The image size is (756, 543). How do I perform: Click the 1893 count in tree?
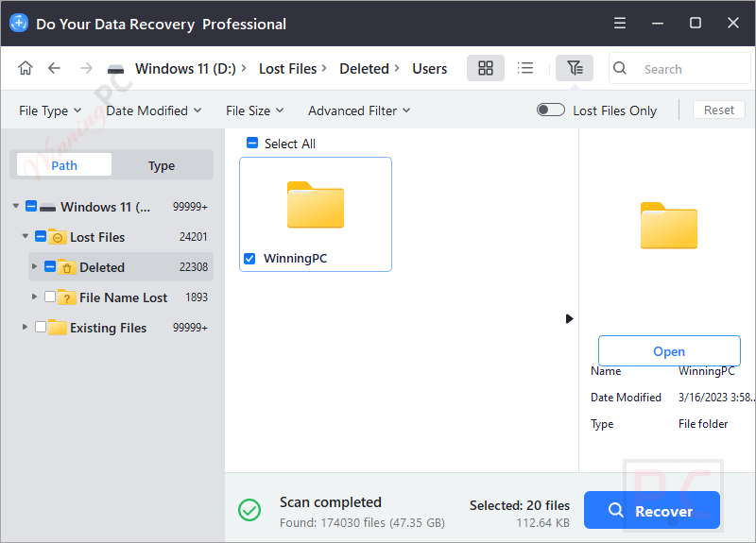(197, 297)
